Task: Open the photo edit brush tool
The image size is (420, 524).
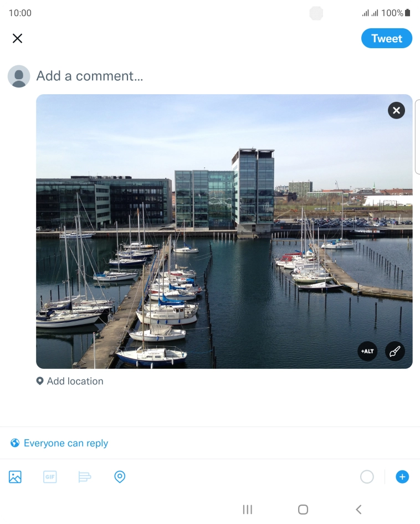Action: point(395,351)
